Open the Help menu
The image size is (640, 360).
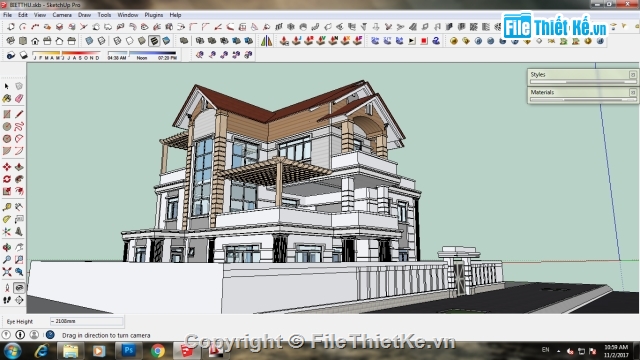pos(175,15)
